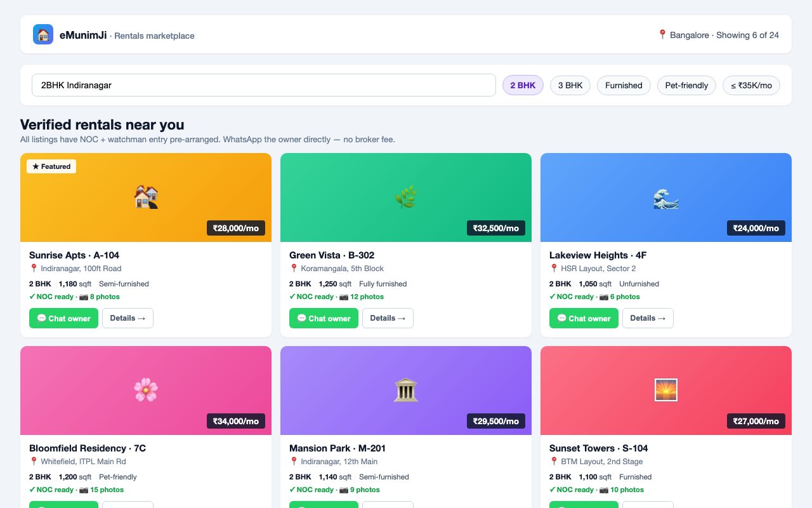Viewport: 812px width, 508px height.
Task: Click the Verified rentals near you heading
Action: [102, 124]
